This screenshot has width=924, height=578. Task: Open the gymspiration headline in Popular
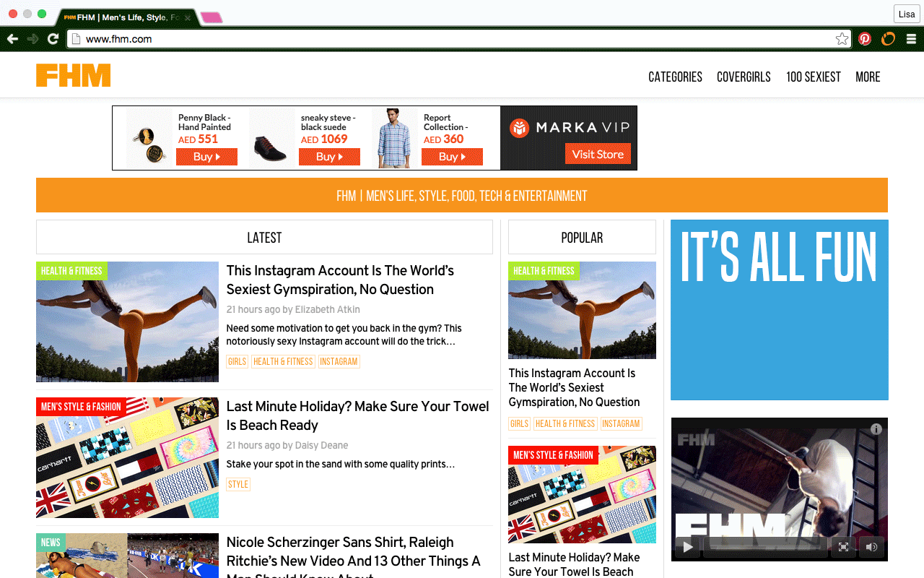click(575, 387)
